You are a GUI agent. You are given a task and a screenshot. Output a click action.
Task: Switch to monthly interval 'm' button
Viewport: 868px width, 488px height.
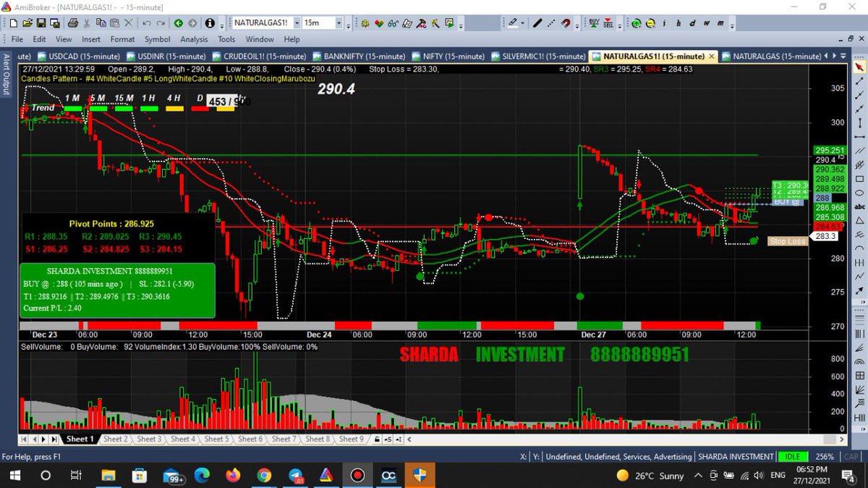click(720, 23)
